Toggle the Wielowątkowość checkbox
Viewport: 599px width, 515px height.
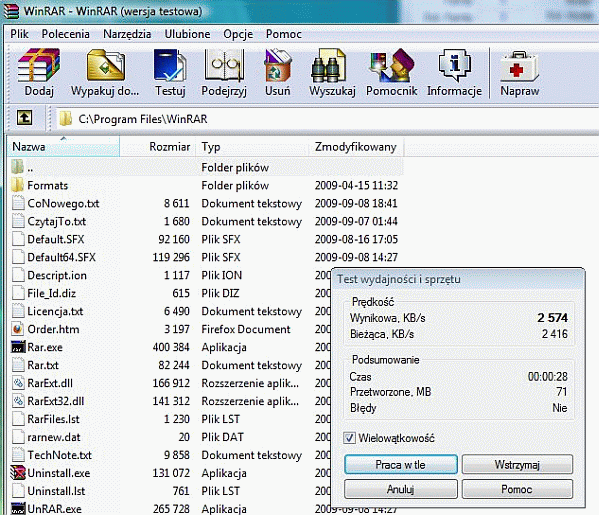349,438
